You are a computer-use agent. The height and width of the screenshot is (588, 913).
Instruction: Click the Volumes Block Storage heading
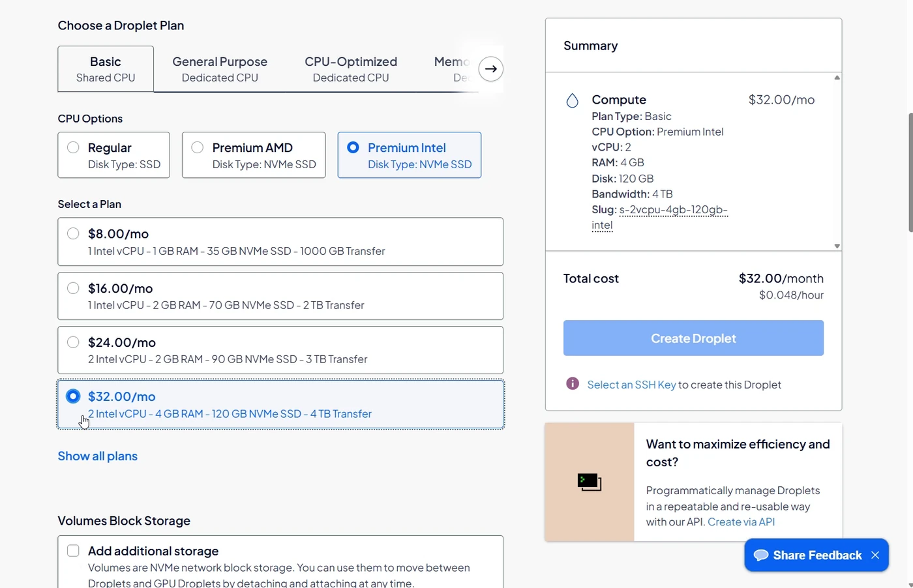coord(124,521)
